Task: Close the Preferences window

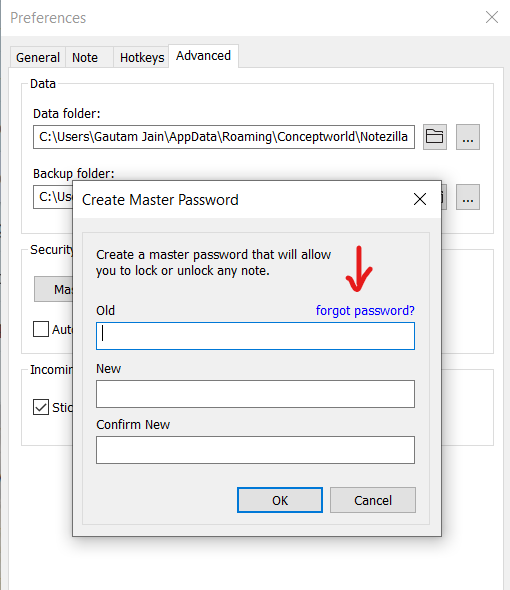Action: [x=492, y=17]
